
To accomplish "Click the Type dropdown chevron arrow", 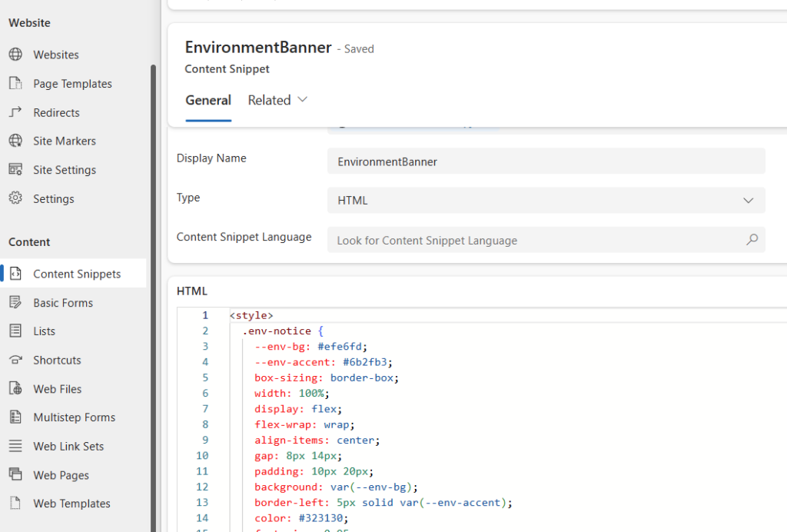I will click(x=748, y=200).
